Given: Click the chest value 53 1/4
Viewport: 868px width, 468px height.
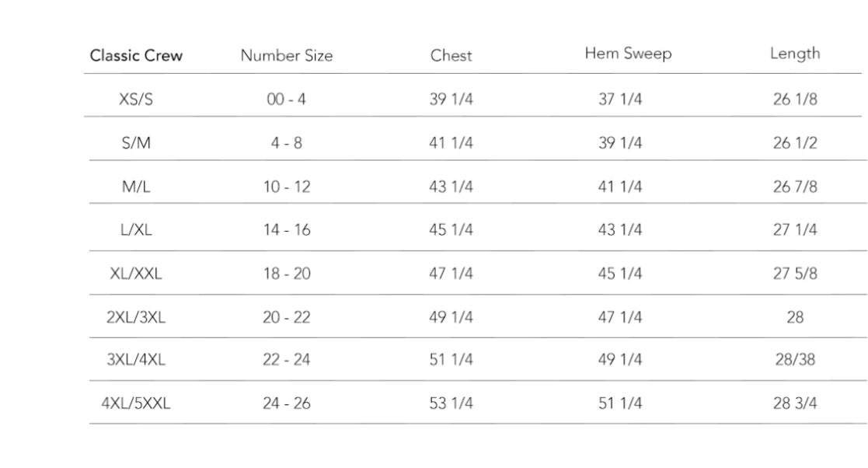Looking at the screenshot, I should point(451,404).
